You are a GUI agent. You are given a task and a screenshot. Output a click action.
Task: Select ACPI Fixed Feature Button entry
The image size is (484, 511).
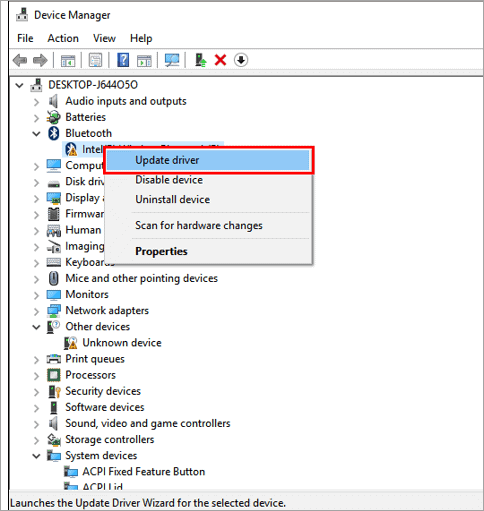coord(144,472)
